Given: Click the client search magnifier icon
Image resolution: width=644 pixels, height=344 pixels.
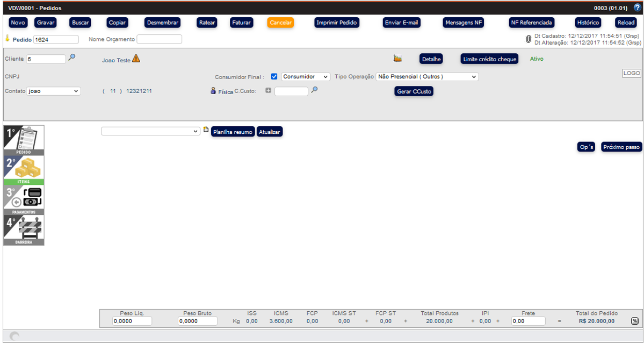Looking at the screenshot, I should pyautogui.click(x=72, y=58).
